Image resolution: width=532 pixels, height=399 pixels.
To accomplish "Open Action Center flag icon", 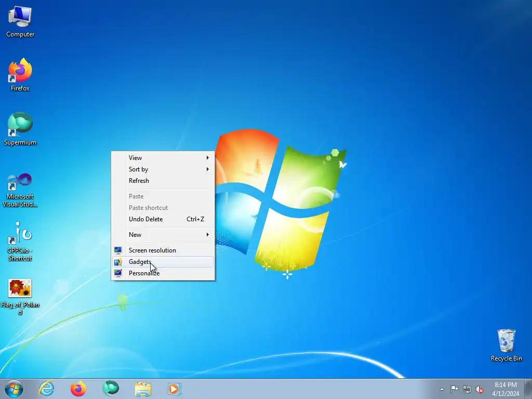I will pos(454,389).
